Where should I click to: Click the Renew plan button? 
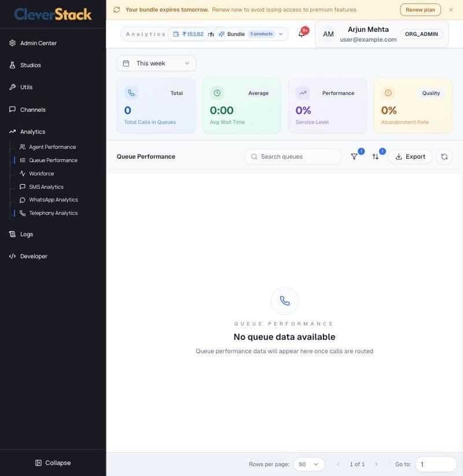coord(420,10)
